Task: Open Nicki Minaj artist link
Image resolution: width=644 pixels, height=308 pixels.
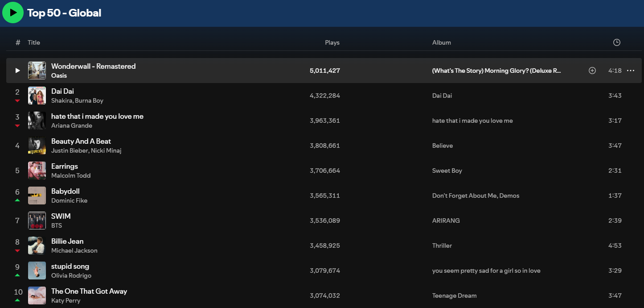Action: pyautogui.click(x=106, y=150)
